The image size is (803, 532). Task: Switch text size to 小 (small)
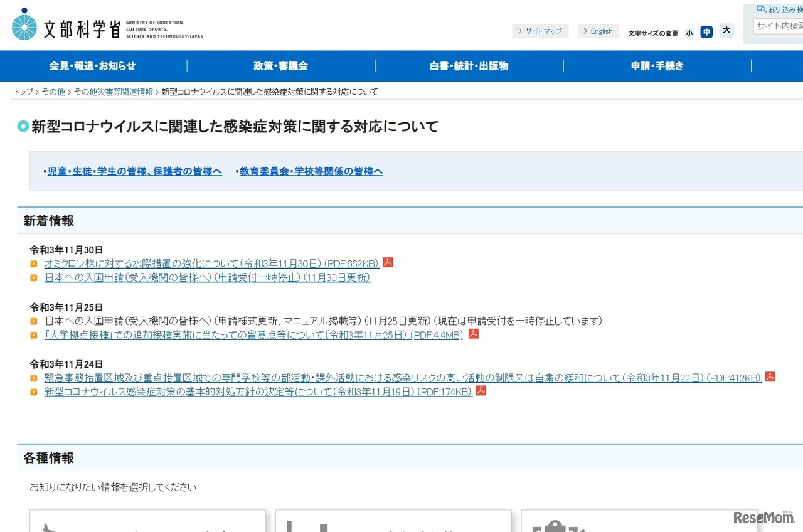click(x=689, y=33)
